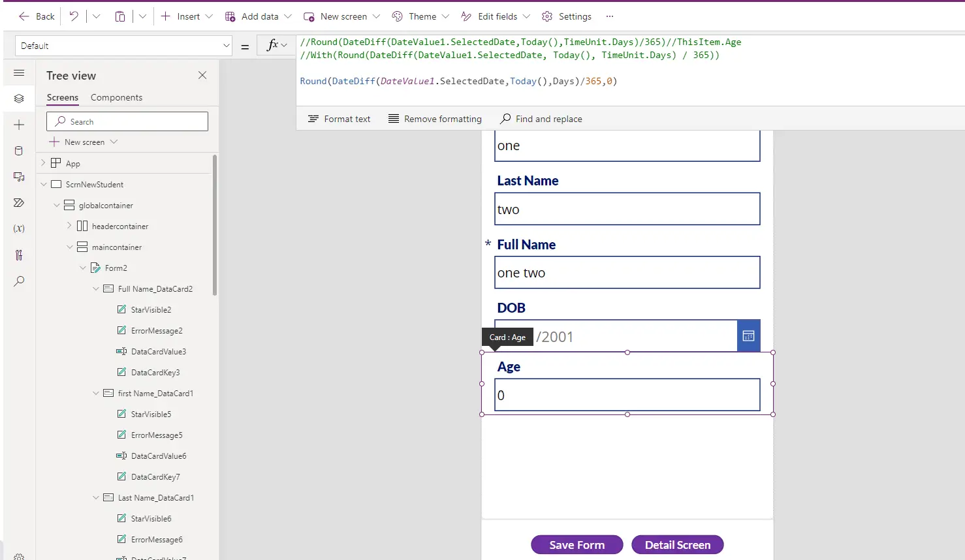
Task: Collapse the ScrnNewStudent screen node
Action: (x=44, y=184)
